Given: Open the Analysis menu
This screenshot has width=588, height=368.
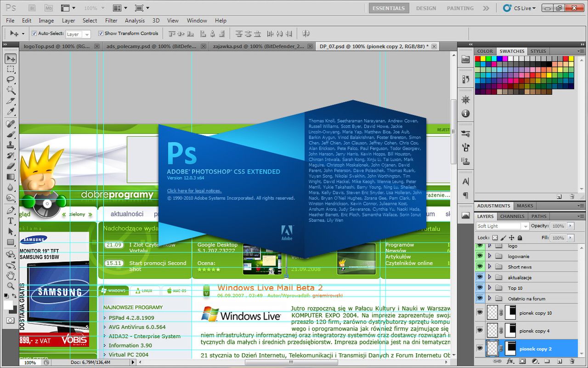Looking at the screenshot, I should (135, 21).
